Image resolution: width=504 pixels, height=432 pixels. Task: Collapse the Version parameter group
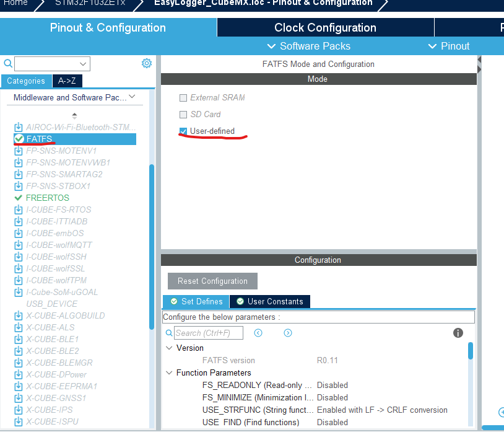pos(169,348)
